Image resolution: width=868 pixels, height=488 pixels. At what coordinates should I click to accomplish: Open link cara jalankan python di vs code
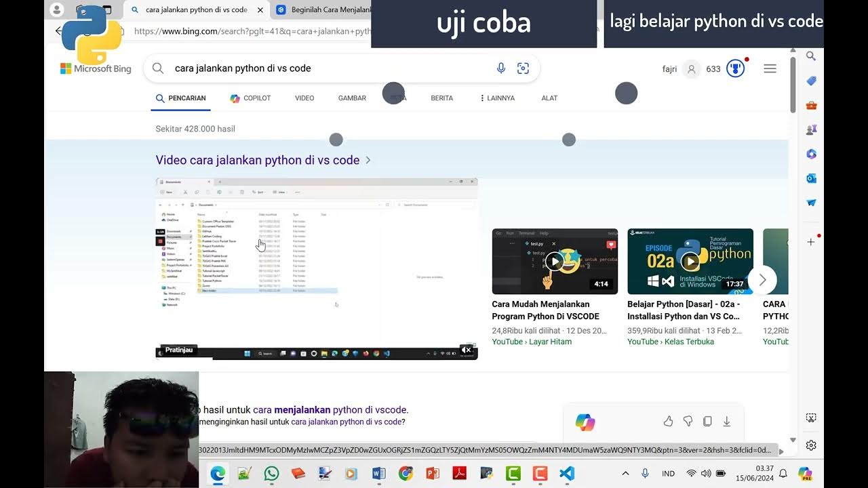click(x=348, y=422)
